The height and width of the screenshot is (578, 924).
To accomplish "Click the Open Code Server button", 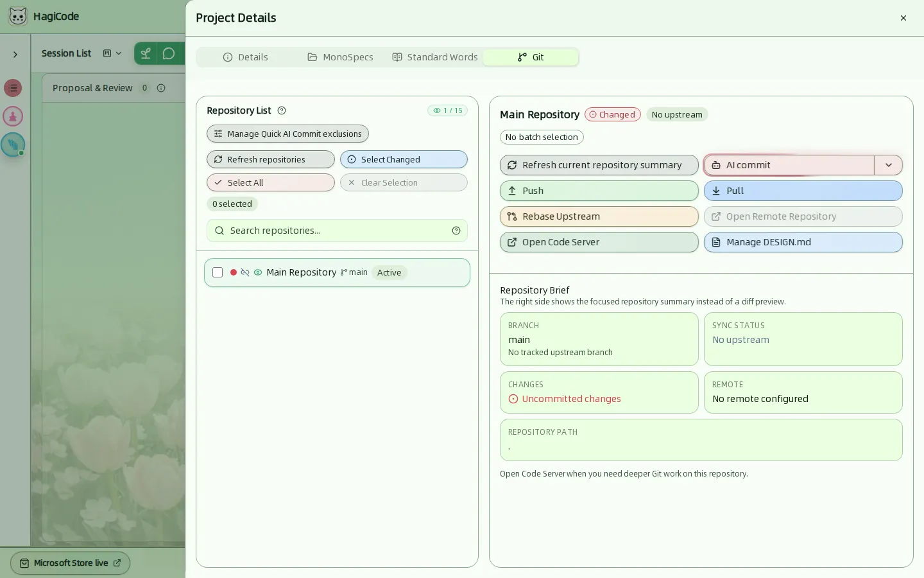I will pos(599,242).
